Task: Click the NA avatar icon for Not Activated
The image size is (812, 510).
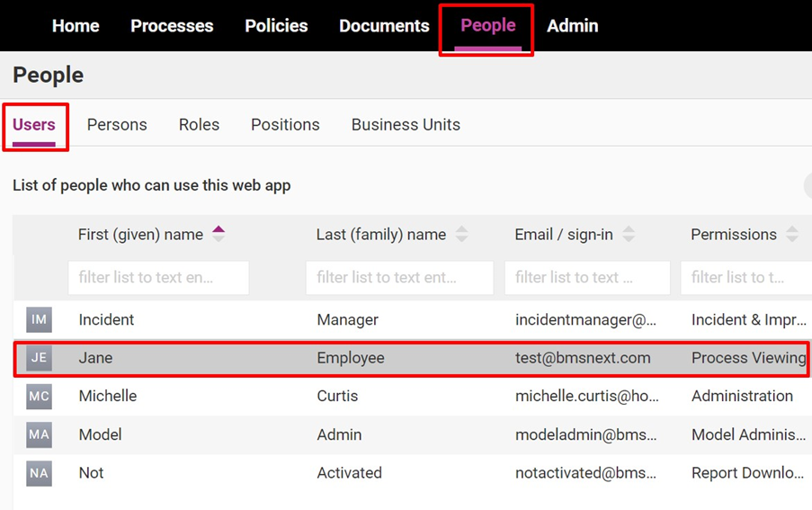Action: [x=39, y=473]
